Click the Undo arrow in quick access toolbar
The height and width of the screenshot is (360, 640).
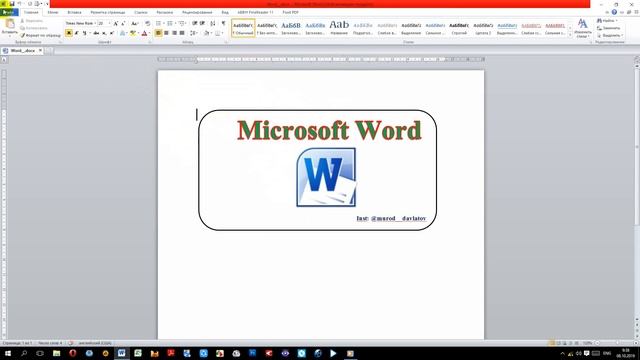19,4
